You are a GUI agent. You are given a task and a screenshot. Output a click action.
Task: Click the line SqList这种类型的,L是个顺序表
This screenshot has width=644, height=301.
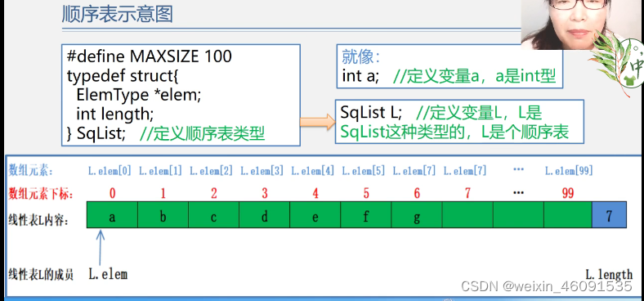coord(454,132)
